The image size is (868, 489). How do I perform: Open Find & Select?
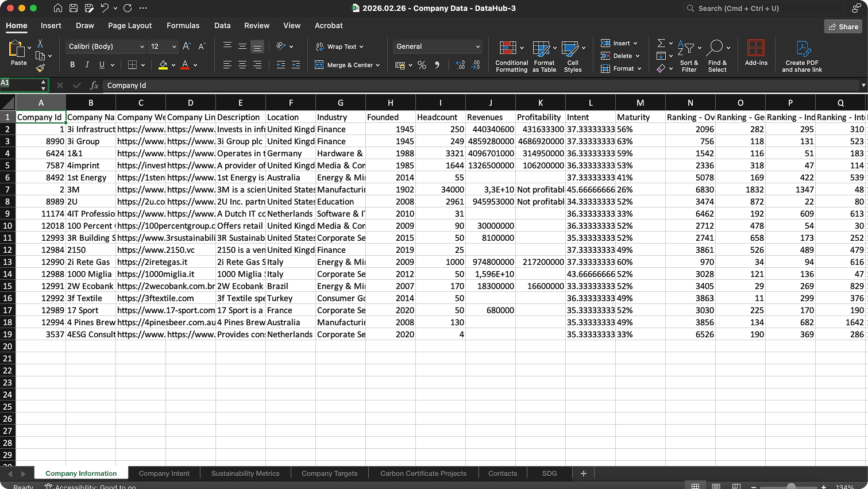pos(717,56)
